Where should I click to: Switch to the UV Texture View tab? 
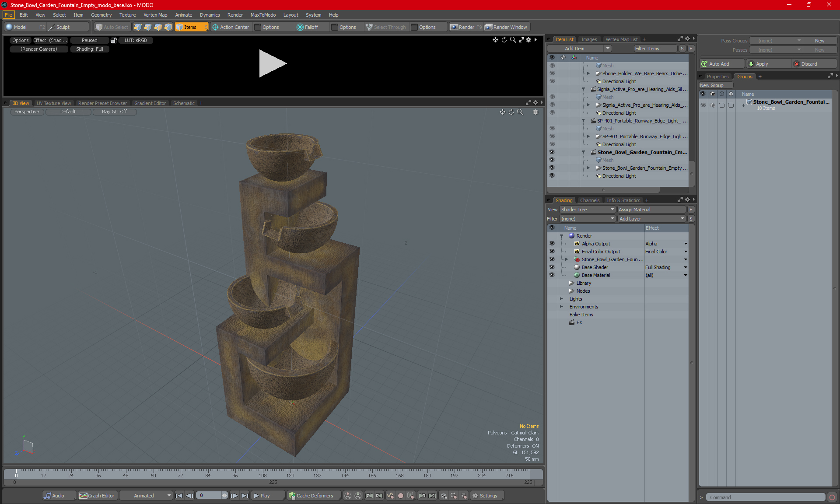click(53, 103)
